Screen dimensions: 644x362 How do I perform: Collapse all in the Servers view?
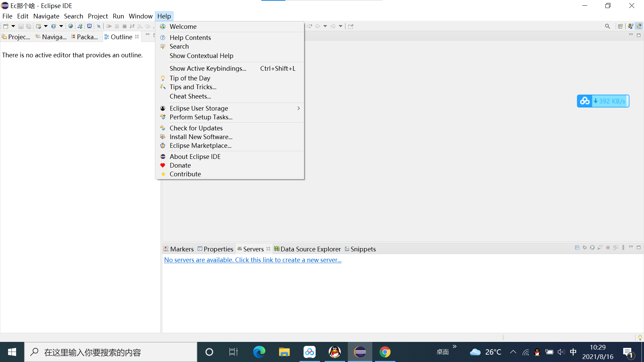pos(577,248)
